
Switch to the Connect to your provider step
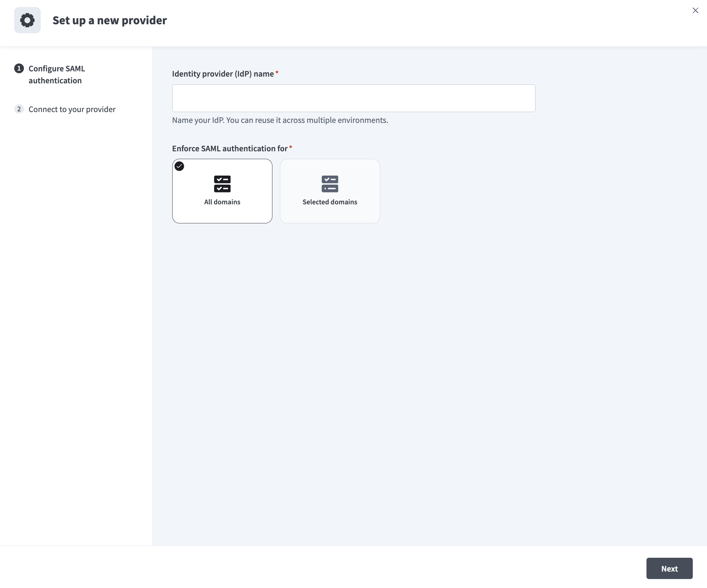click(x=72, y=109)
